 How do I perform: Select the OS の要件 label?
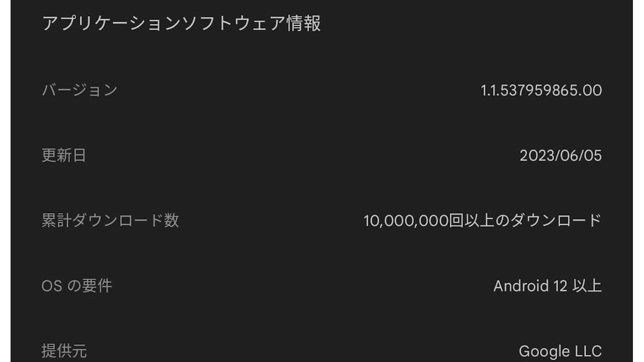pos(76,286)
